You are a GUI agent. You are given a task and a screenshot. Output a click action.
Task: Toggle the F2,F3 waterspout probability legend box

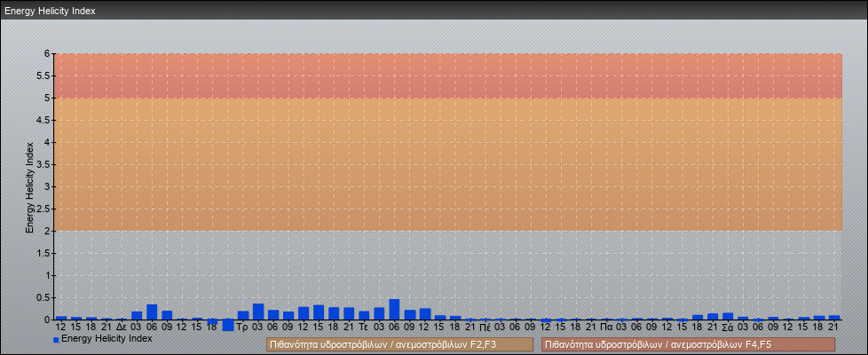click(399, 344)
